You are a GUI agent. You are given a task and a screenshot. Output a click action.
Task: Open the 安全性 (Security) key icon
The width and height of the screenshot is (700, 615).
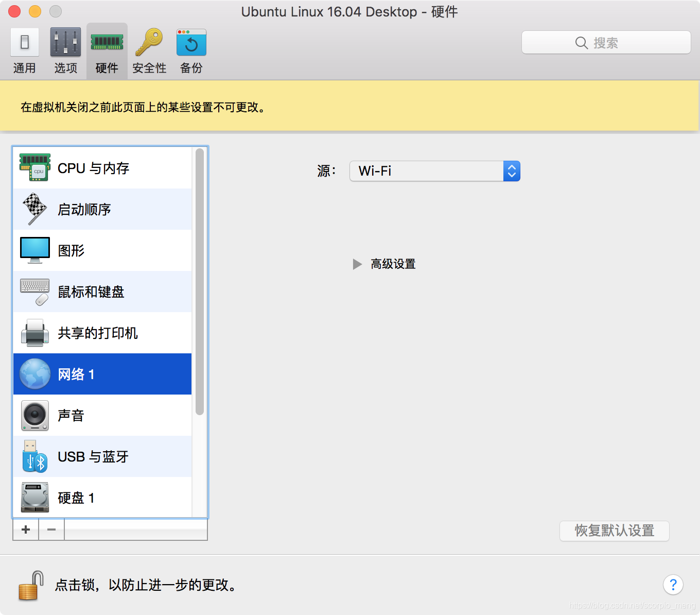(149, 42)
